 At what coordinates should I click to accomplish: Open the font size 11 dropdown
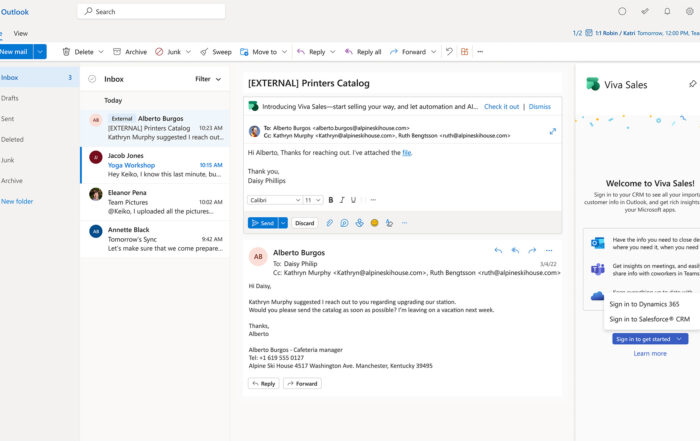pos(313,200)
